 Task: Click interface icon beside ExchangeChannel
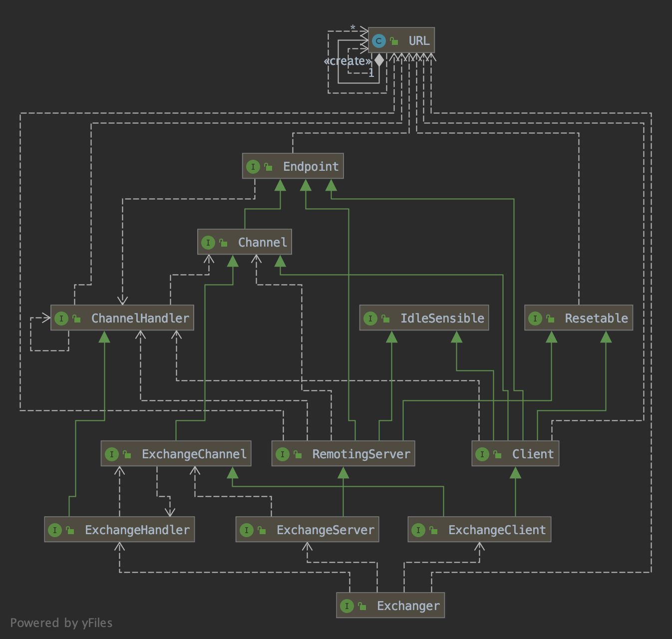click(x=112, y=454)
